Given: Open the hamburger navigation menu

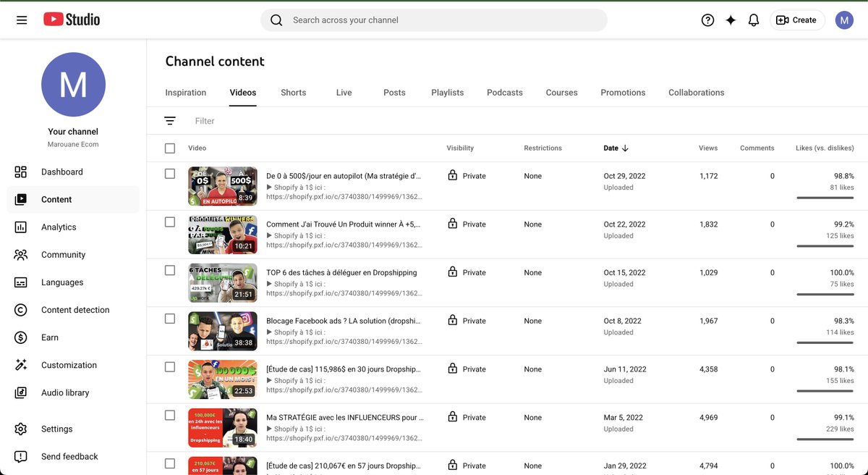Looking at the screenshot, I should (22, 20).
